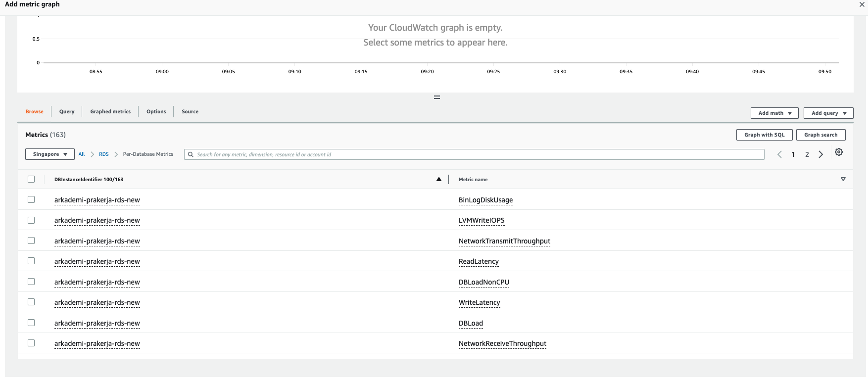868x383 pixels.
Task: Check the BinLogDiskUsage metric row
Action: (x=31, y=200)
